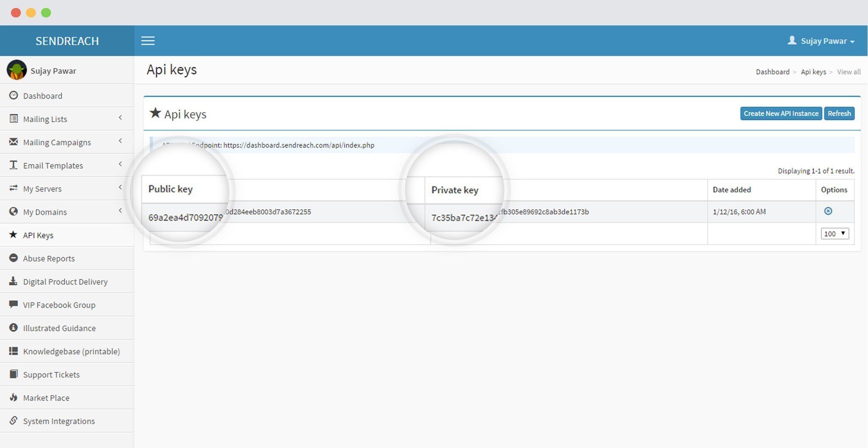Follow the Dashboard breadcrumb link

click(773, 72)
